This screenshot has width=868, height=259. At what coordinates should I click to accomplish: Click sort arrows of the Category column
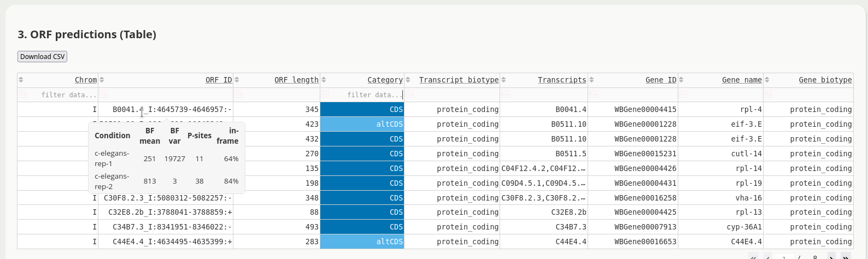point(324,80)
